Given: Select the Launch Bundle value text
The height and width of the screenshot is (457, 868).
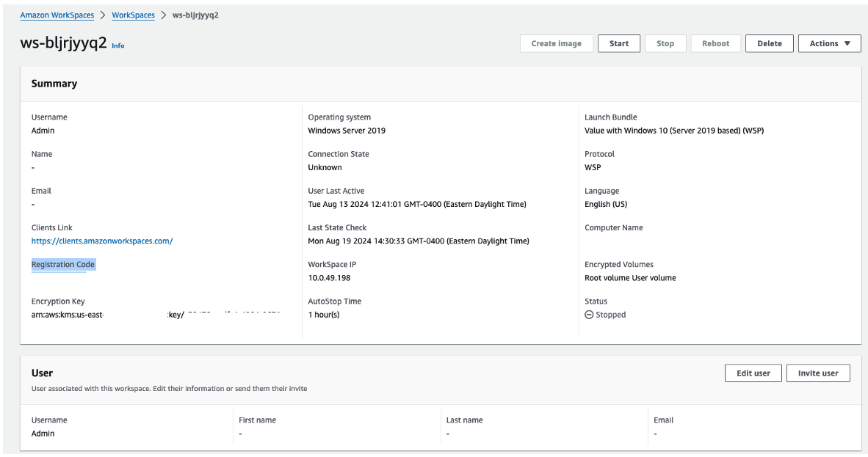Looking at the screenshot, I should coord(674,131).
